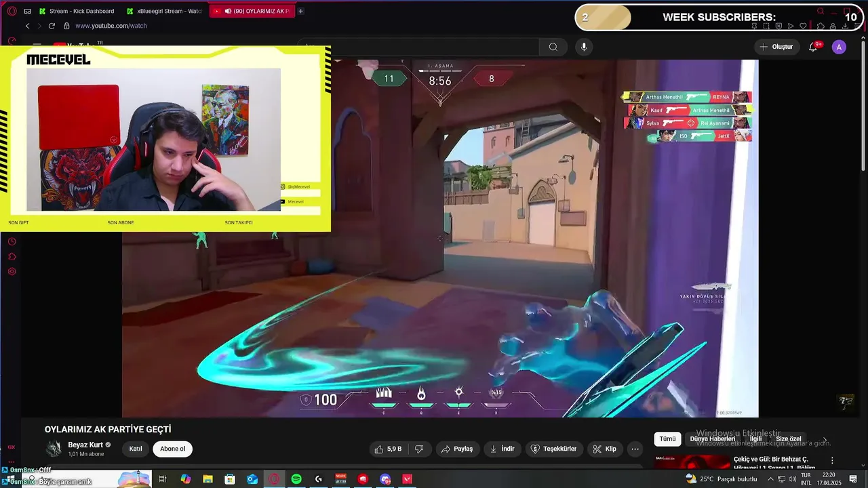Go back one page
Viewport: 868px width, 488px height.
(x=27, y=26)
